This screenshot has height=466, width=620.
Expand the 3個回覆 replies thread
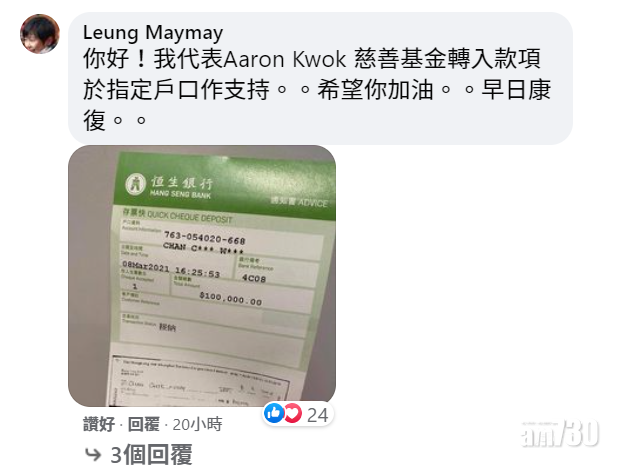tap(151, 455)
